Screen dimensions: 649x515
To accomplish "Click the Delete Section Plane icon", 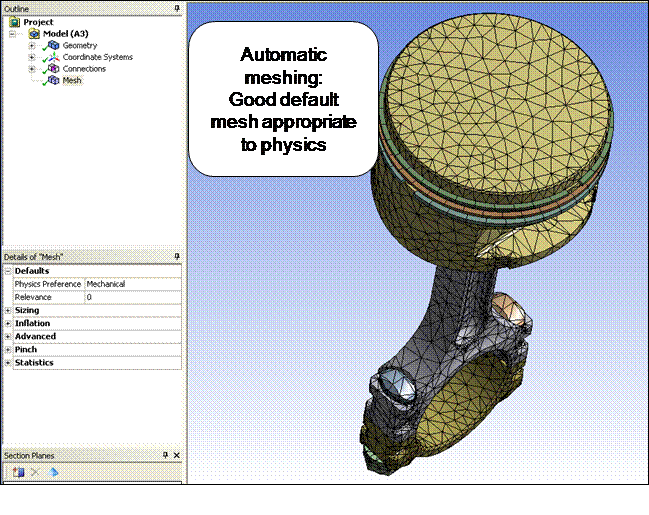I will coord(36,471).
